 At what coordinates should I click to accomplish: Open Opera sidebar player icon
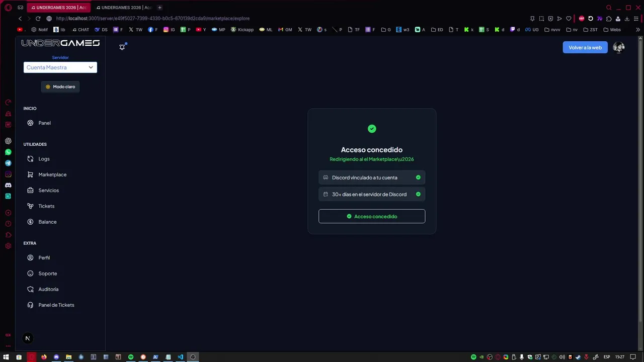8,213
